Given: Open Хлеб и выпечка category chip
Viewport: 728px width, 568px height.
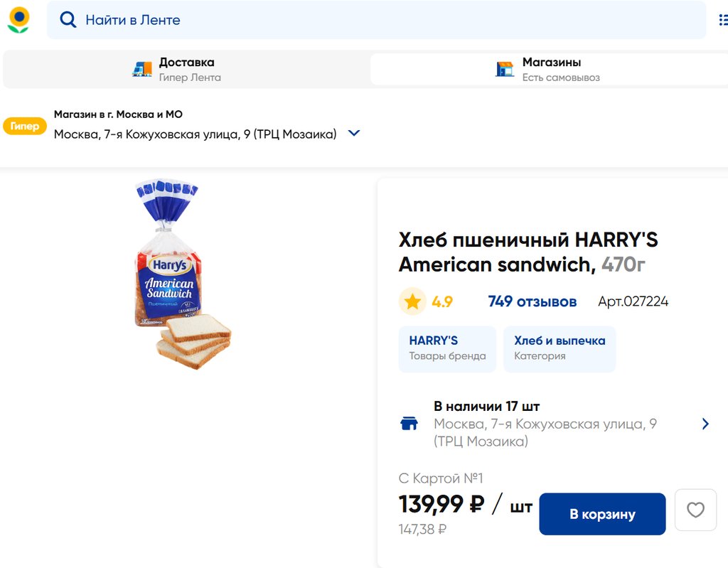Looking at the screenshot, I should tap(560, 348).
